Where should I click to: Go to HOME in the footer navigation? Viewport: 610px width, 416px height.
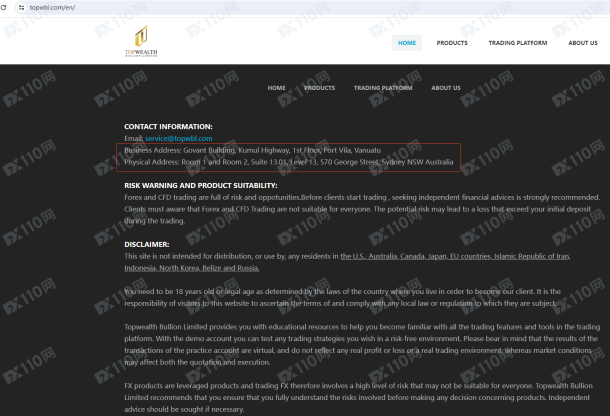click(x=276, y=88)
